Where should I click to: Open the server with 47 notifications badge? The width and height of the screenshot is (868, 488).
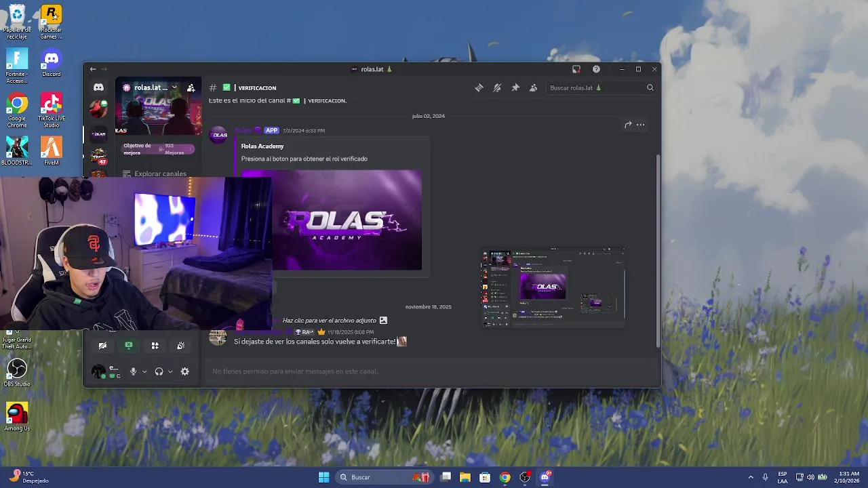[99, 157]
